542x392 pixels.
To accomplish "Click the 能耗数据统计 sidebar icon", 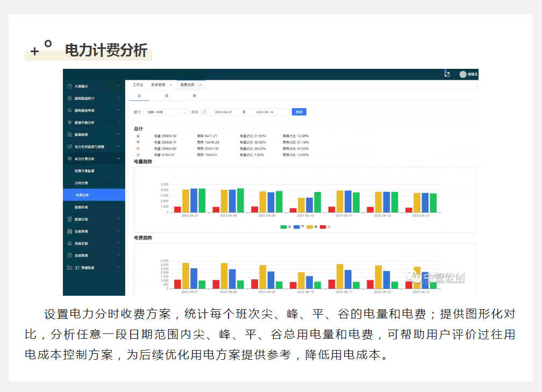I will click(x=70, y=98).
